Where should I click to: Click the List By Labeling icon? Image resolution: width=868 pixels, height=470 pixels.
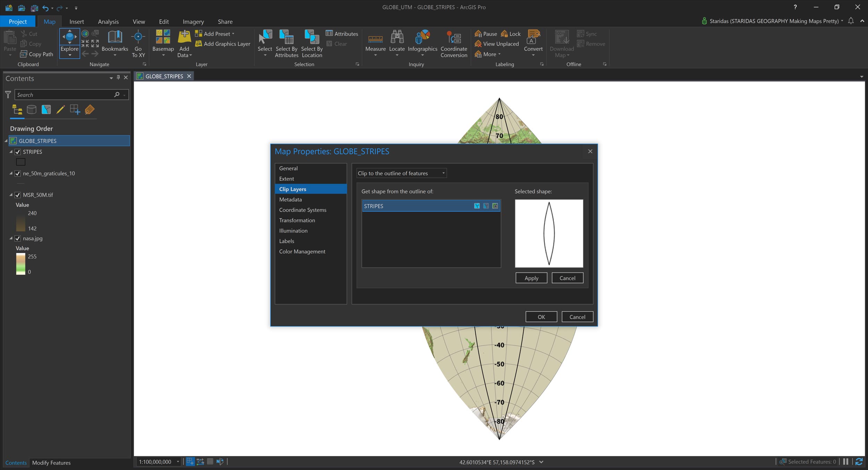point(90,110)
